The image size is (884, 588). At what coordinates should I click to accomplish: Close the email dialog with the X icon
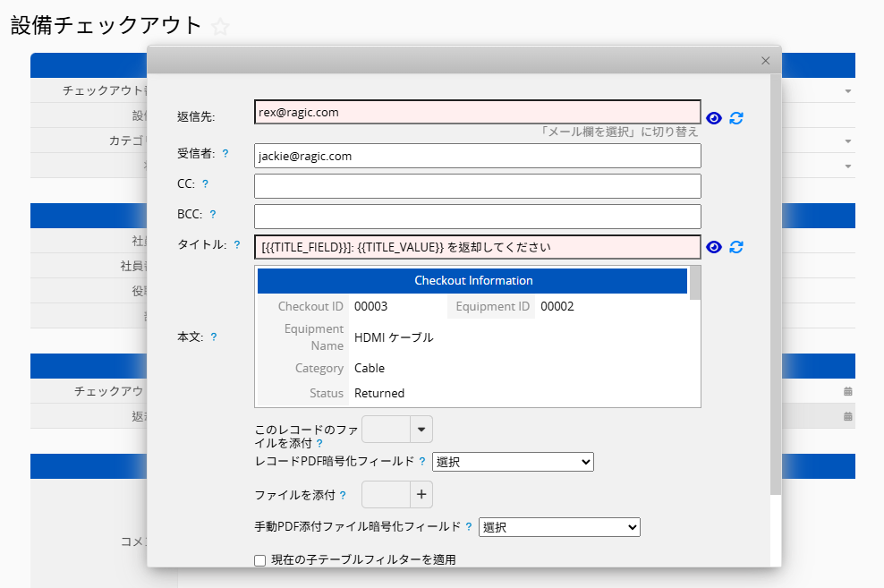point(765,61)
